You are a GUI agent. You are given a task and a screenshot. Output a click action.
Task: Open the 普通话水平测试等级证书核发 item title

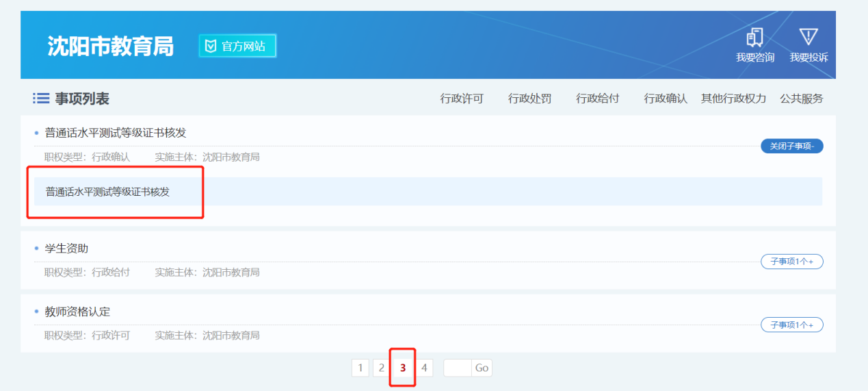point(116,133)
